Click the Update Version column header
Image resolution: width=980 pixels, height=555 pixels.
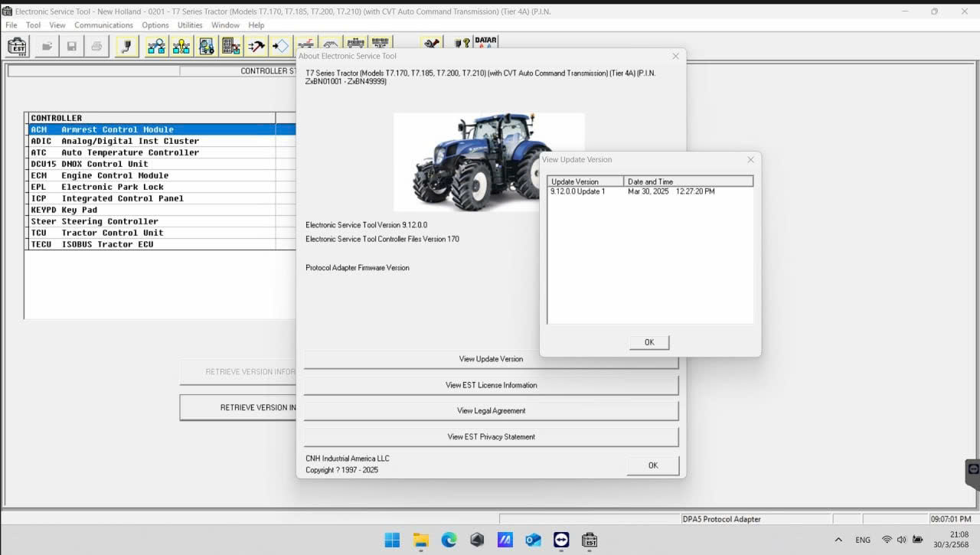[586, 181]
